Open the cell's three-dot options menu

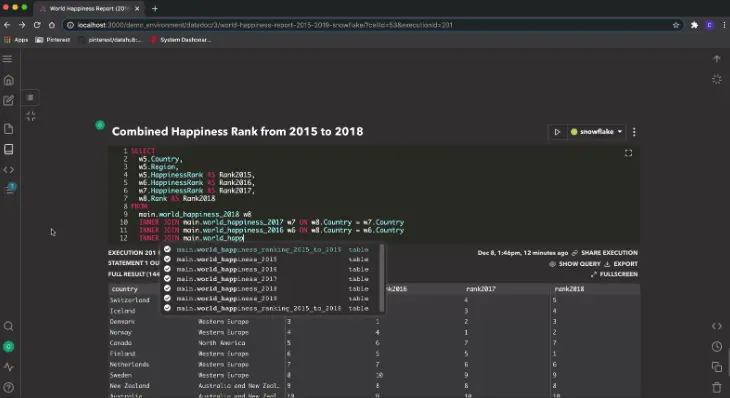pyautogui.click(x=634, y=132)
